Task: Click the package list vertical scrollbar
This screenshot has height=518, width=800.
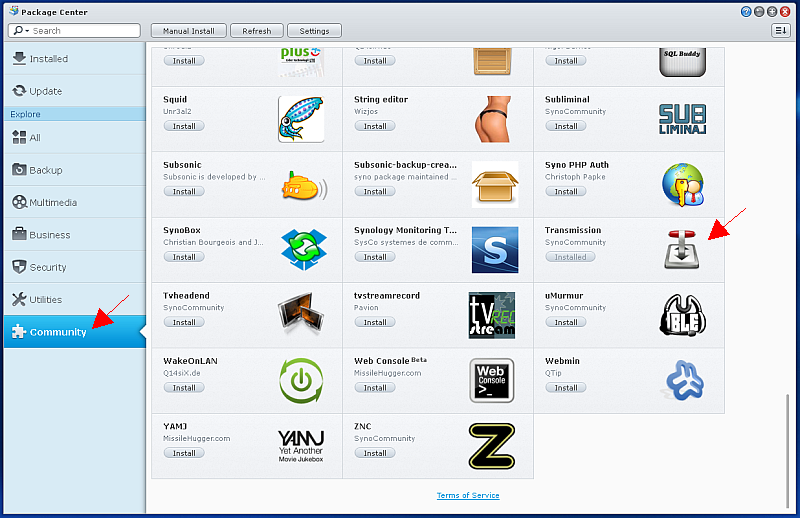Action: point(788,451)
